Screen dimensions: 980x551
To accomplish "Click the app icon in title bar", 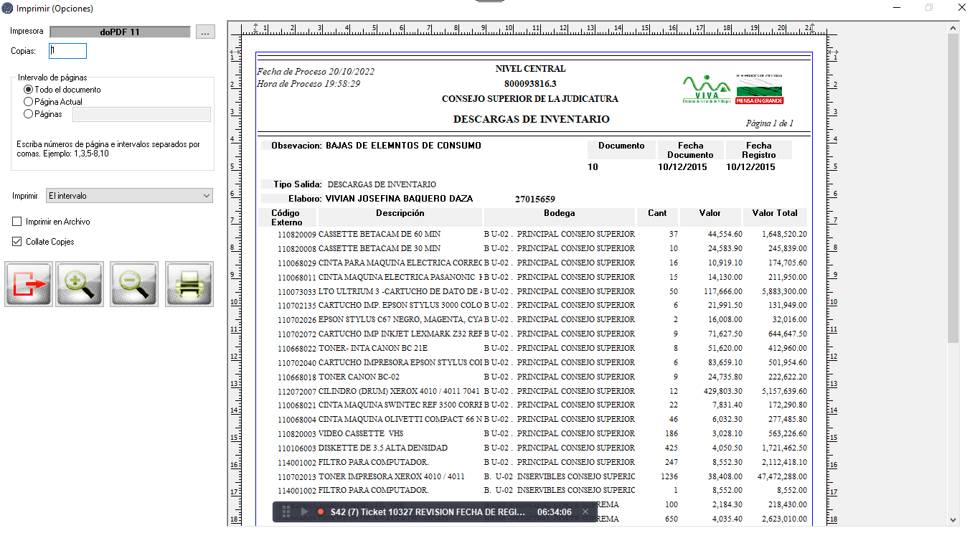I will click(x=7, y=9).
